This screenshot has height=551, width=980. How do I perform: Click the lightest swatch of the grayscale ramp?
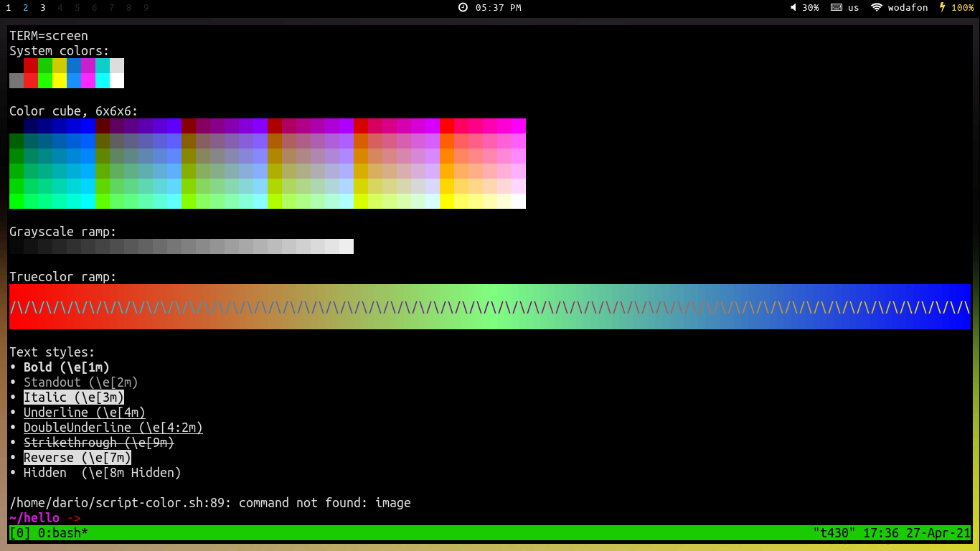[x=347, y=246]
